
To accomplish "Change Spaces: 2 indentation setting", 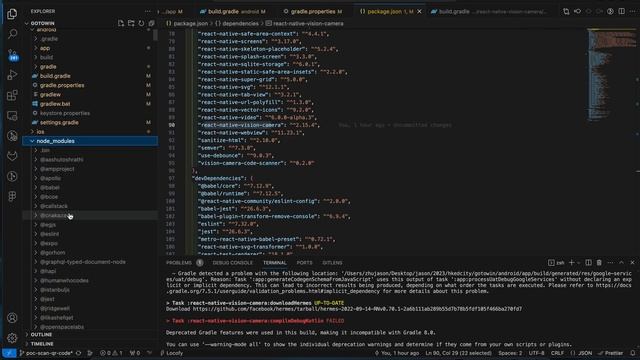I will tap(510, 353).
